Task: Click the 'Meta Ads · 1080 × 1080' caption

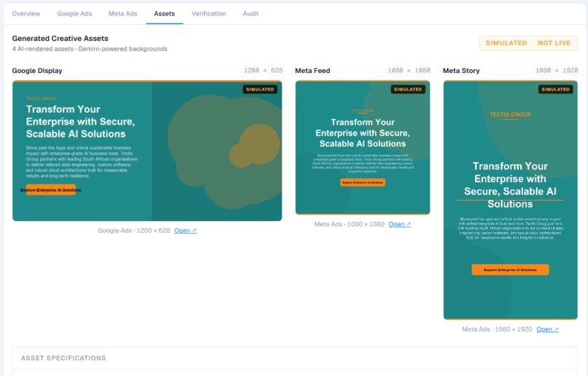Action: click(349, 224)
